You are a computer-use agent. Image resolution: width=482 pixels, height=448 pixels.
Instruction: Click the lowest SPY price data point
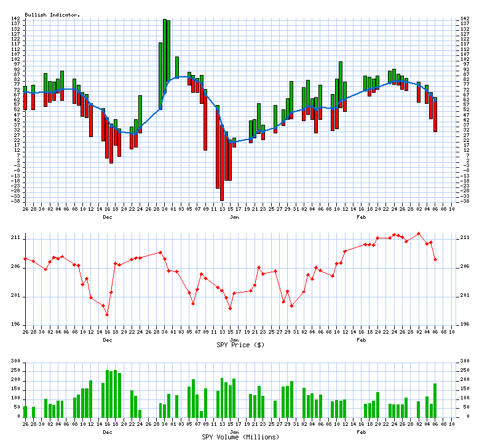coord(107,315)
